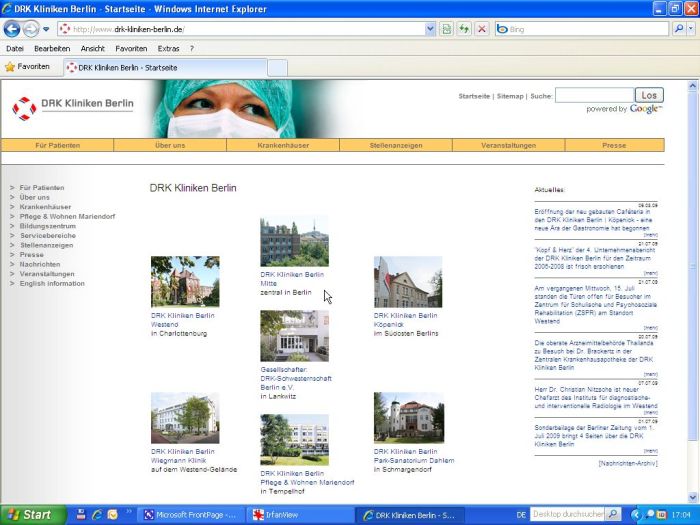The width and height of the screenshot is (700, 525).
Task: Click the Bing search magnifier button
Action: 679,29
